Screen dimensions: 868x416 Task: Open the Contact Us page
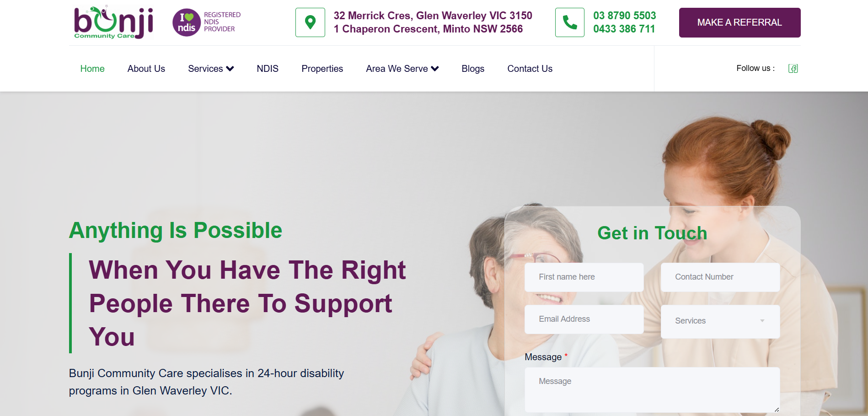pos(530,69)
